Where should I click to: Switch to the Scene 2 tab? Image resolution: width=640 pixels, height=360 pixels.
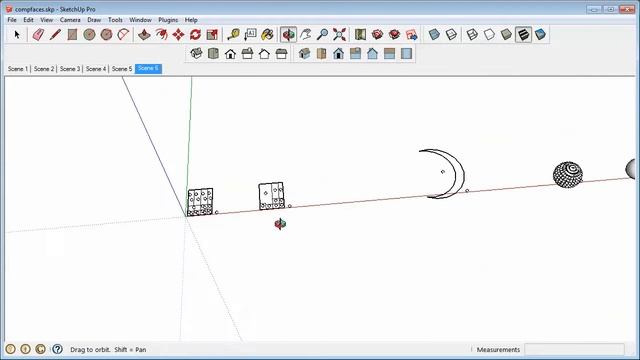pyautogui.click(x=44, y=69)
